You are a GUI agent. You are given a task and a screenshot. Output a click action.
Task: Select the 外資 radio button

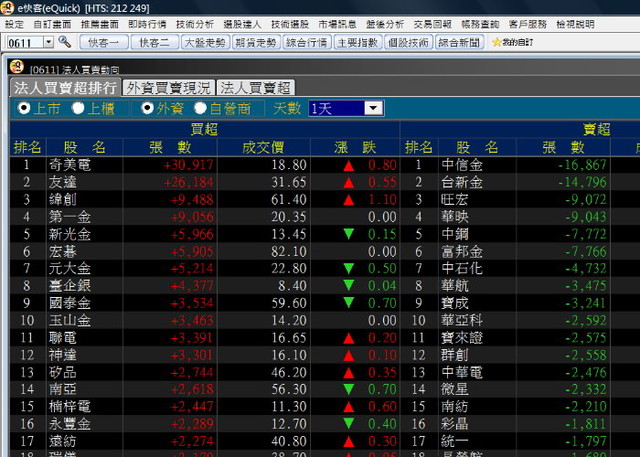(x=147, y=108)
